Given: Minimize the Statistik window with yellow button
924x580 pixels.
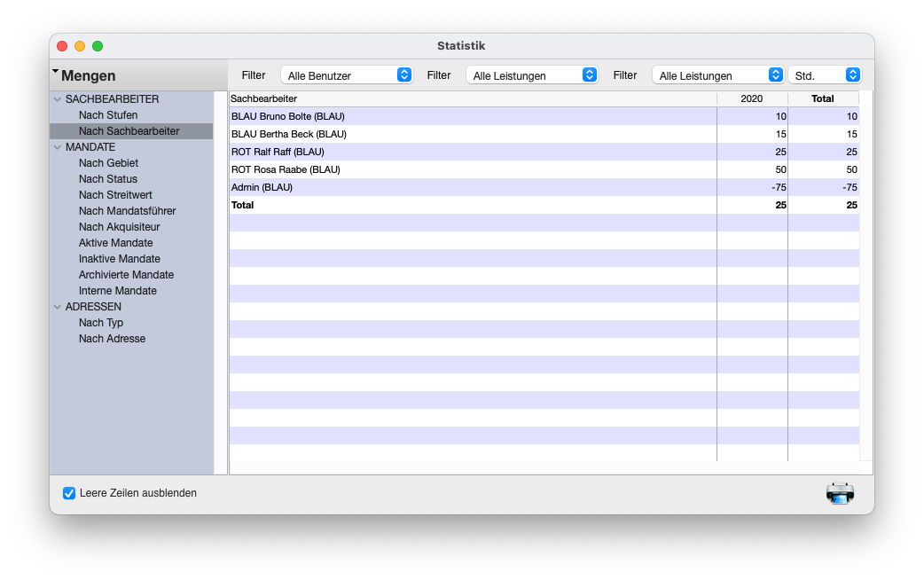Looking at the screenshot, I should [x=80, y=46].
